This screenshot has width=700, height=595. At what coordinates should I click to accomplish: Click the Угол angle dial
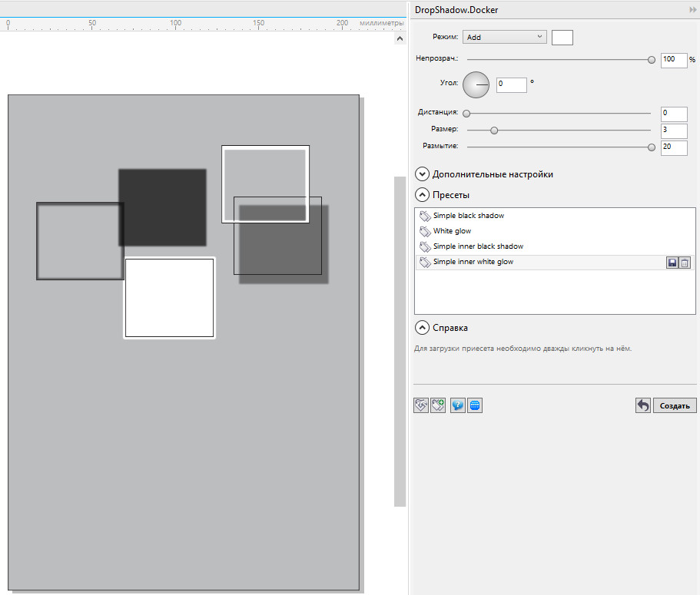tap(476, 84)
